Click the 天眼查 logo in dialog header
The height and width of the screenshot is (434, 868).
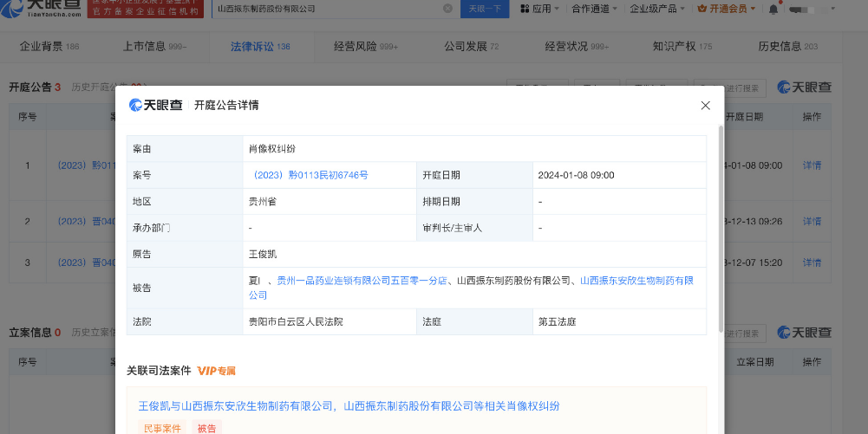pos(155,105)
